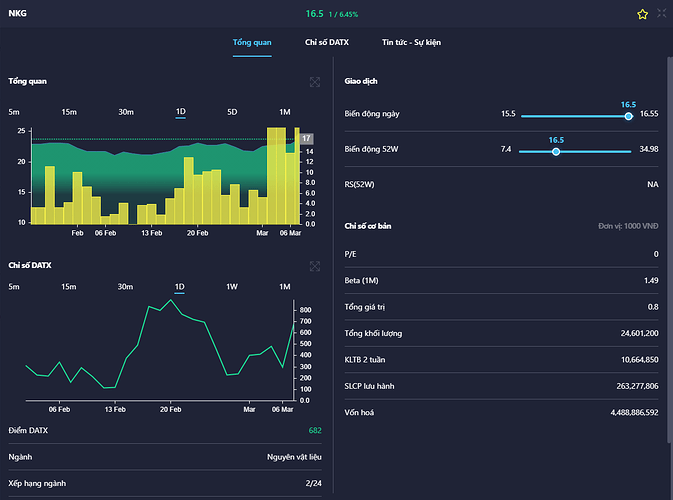Click the Điểm DATX score 682

(314, 430)
